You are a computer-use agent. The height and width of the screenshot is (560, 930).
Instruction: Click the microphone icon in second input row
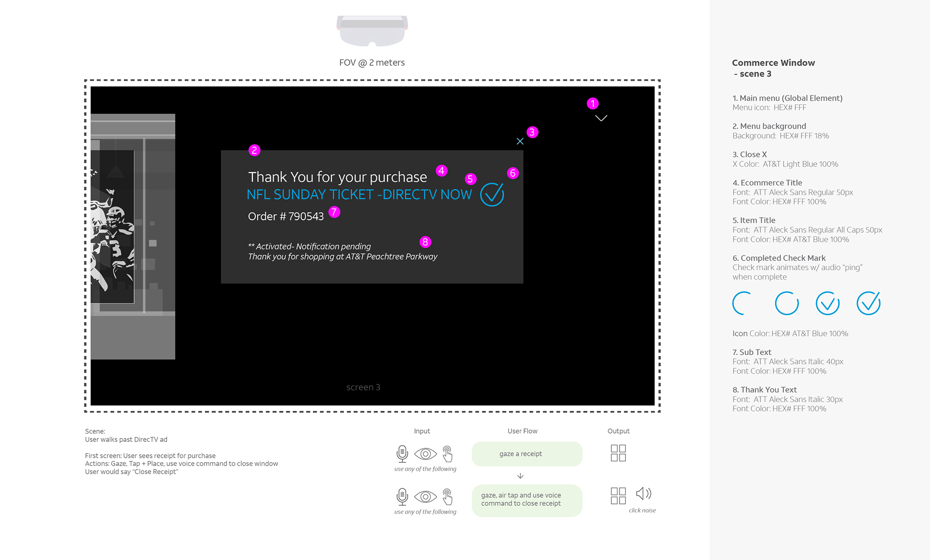[x=402, y=497]
